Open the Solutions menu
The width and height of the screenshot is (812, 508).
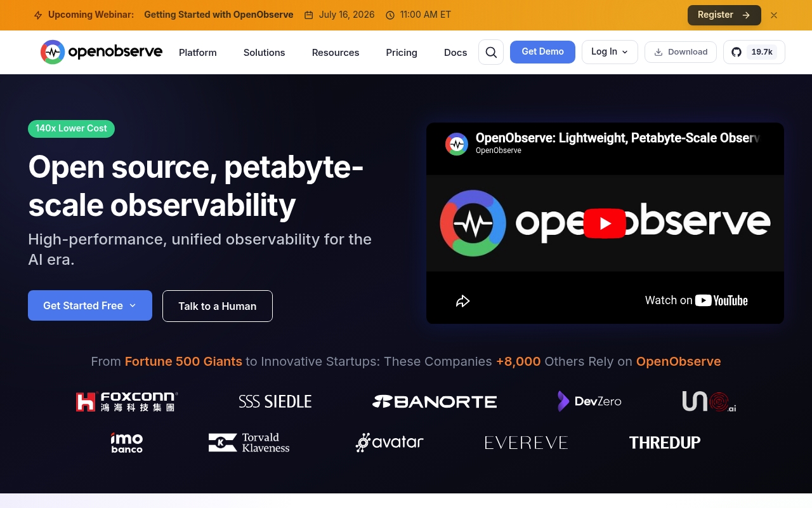265,53
